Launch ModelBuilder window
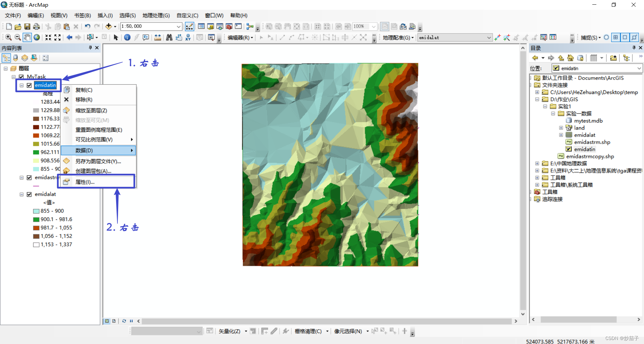Screen dimensions: 644x344 250,27
